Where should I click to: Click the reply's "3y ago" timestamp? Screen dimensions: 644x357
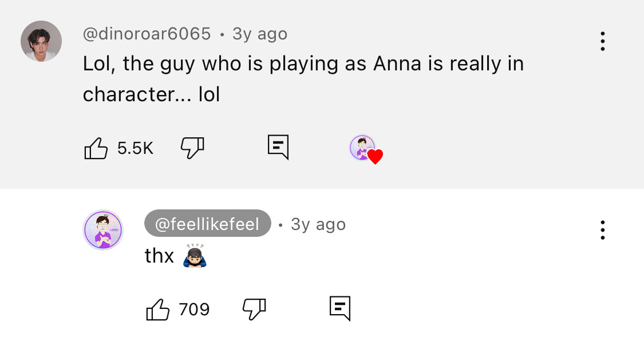pyautogui.click(x=318, y=224)
